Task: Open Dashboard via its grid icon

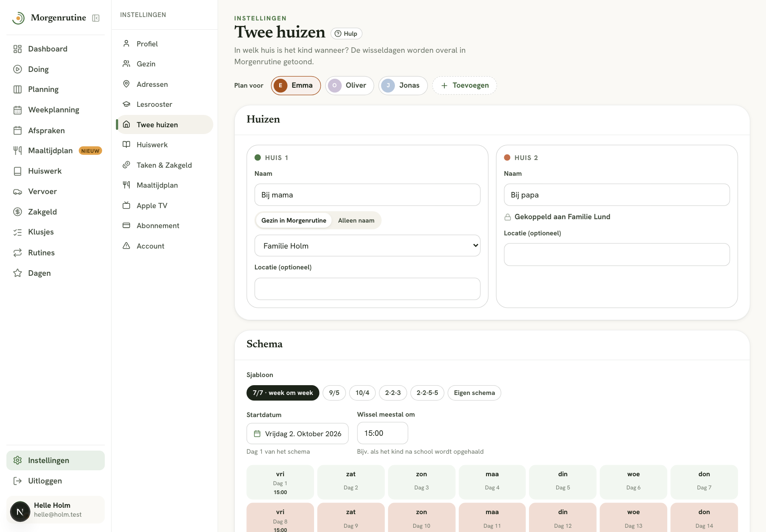Action: tap(17, 49)
